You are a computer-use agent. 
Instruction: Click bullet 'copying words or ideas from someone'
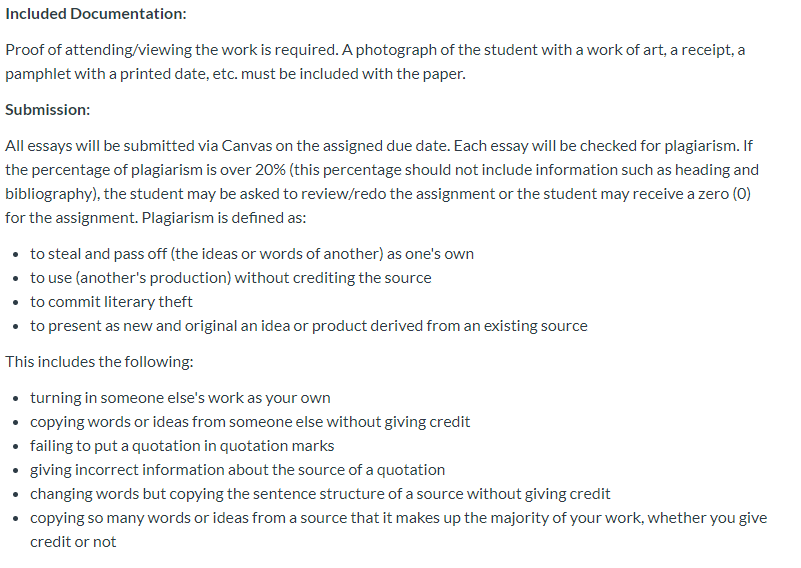point(250,422)
